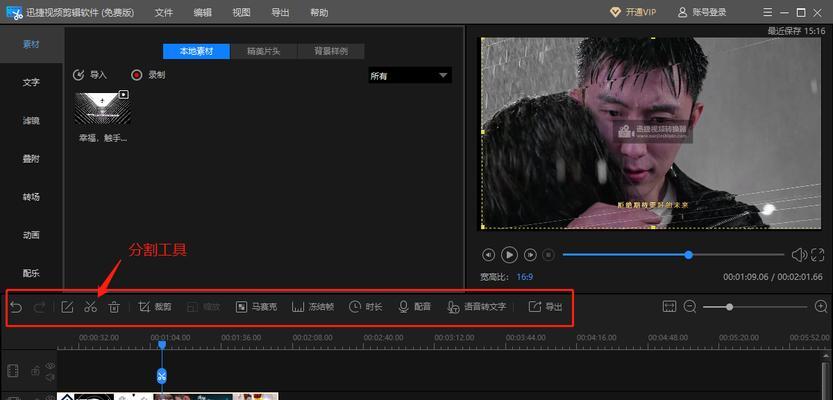This screenshot has height=400, width=833.
Task: Seek on the preview progress bar
Action: click(673, 255)
